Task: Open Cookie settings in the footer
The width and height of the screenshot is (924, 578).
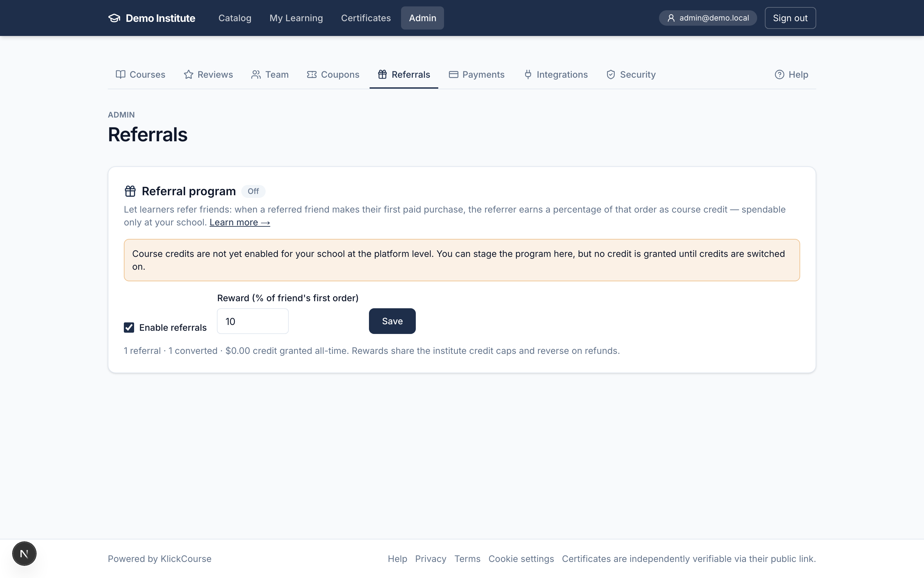Action: [x=521, y=559]
